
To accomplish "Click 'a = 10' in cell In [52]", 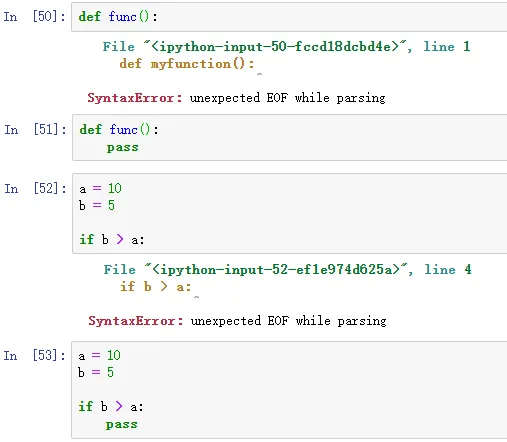I will click(x=100, y=189).
